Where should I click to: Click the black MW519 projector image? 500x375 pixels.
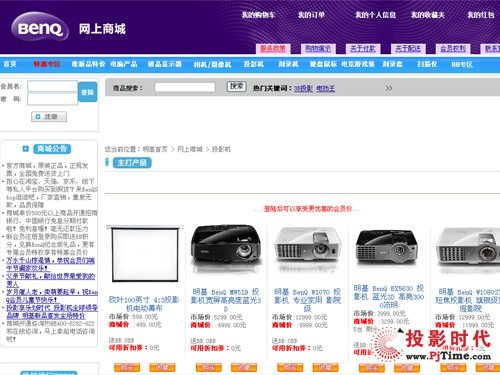(x=226, y=248)
